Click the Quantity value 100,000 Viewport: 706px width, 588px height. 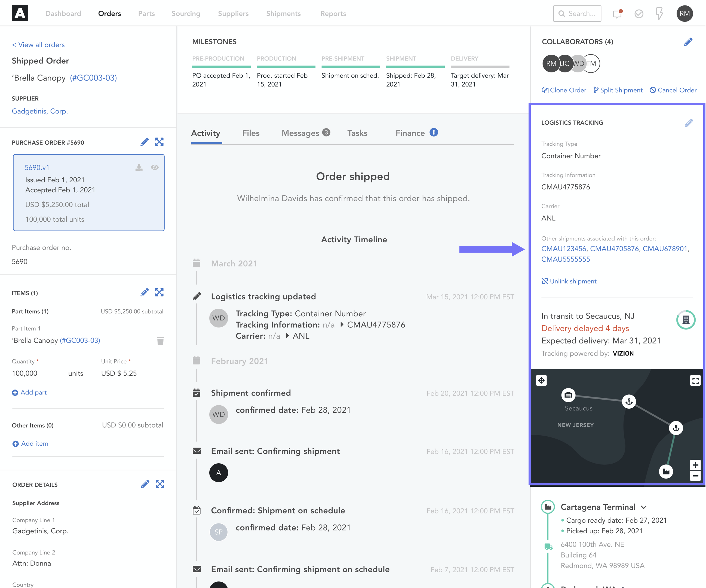pyautogui.click(x=24, y=373)
